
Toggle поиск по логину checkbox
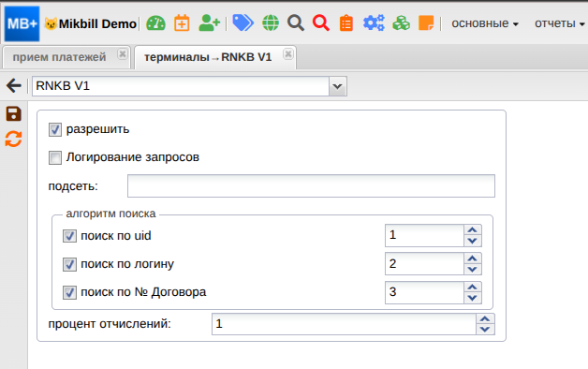point(69,264)
